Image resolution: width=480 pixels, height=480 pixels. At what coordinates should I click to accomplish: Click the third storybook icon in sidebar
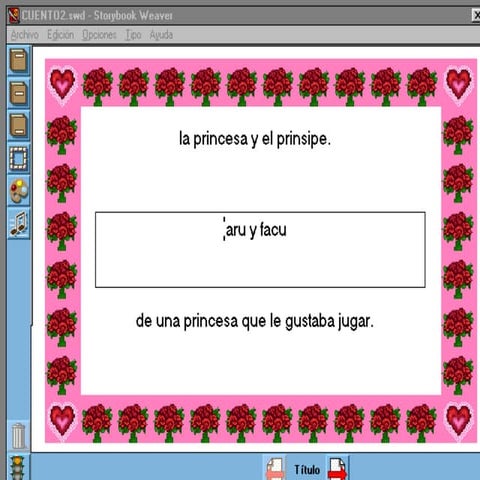pyautogui.click(x=19, y=125)
